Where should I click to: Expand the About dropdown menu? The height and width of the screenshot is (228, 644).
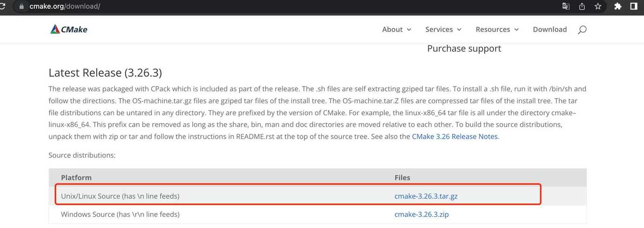[x=396, y=29]
